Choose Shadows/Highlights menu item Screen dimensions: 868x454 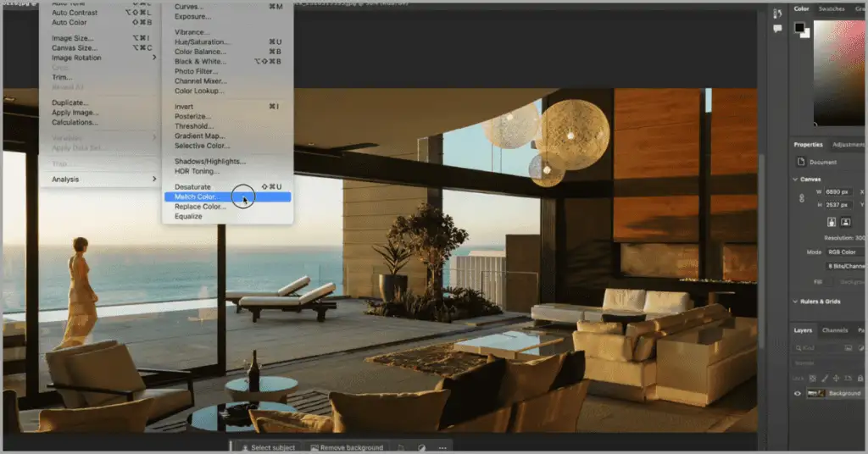pyautogui.click(x=227, y=161)
